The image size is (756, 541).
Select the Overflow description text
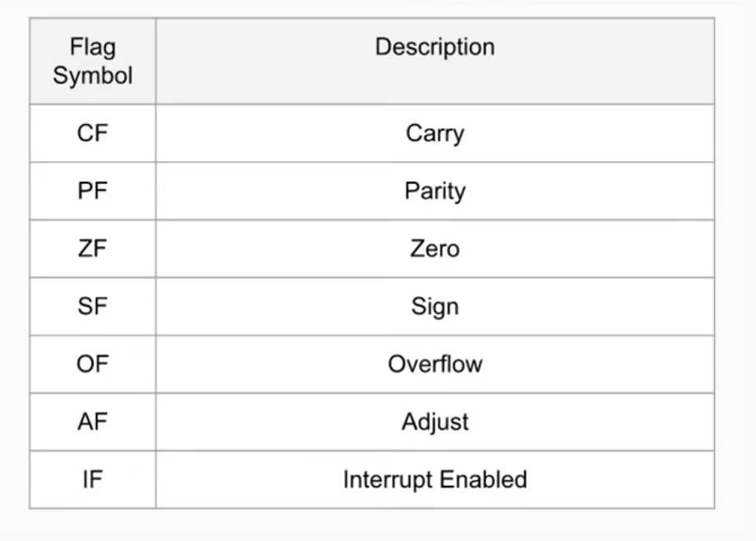[x=435, y=363]
